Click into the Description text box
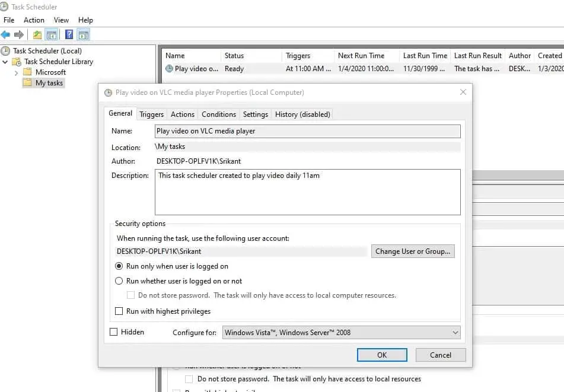 click(308, 192)
